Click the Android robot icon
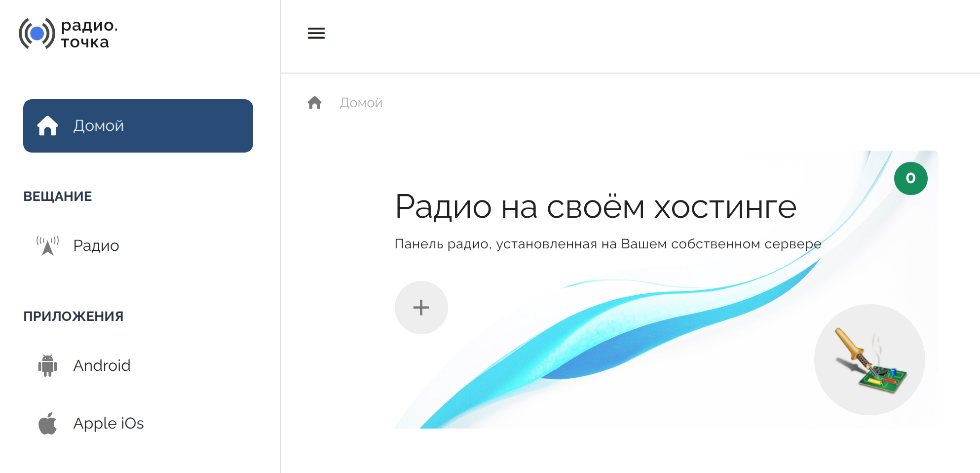Viewport: 980px width, 473px height. point(47,365)
